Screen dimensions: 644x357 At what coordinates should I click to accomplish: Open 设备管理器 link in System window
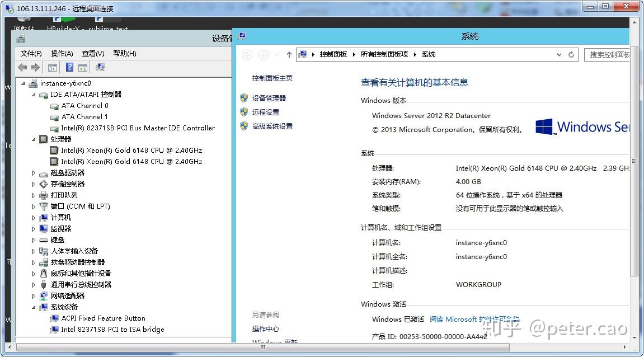(269, 98)
